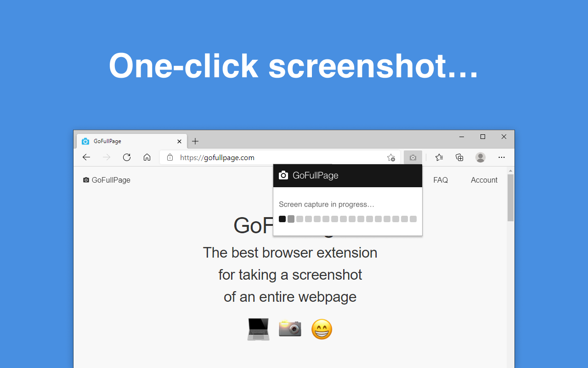Click 'The best browser extension' text
Image resolution: width=588 pixels, height=368 pixels.
(x=290, y=253)
